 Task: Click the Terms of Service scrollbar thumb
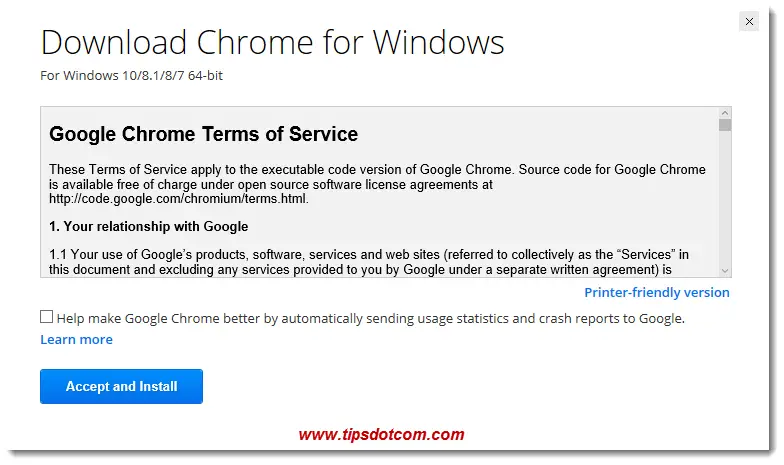tap(725, 125)
